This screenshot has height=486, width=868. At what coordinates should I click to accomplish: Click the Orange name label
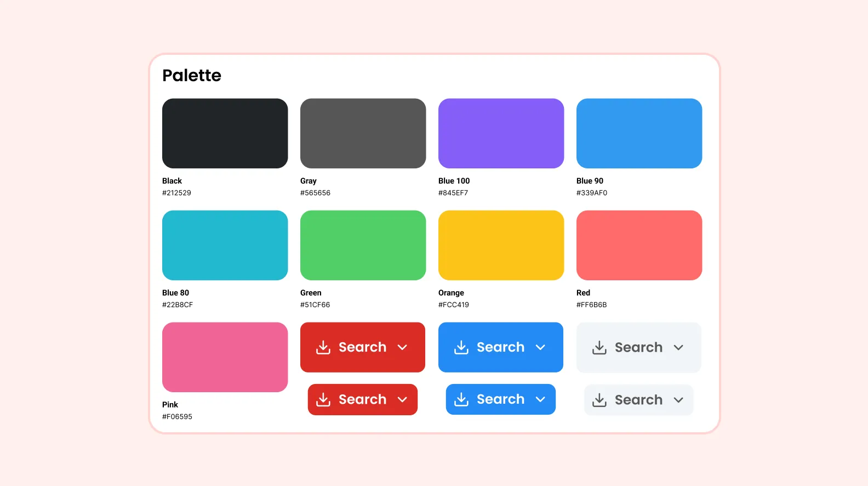[x=451, y=293]
